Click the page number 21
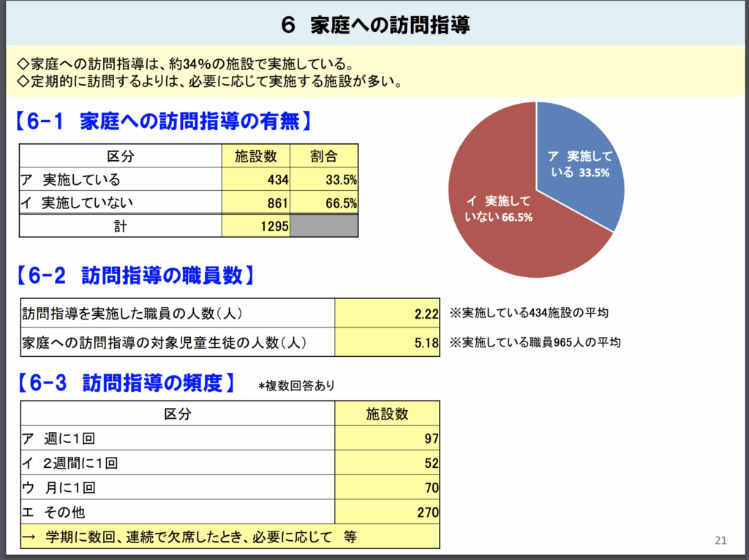The width and height of the screenshot is (749, 560). [x=720, y=540]
